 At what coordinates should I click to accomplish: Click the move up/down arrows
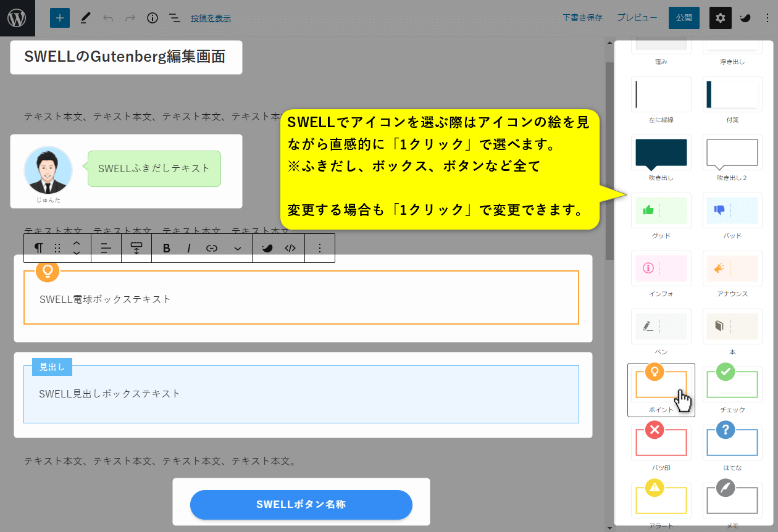[77, 248]
